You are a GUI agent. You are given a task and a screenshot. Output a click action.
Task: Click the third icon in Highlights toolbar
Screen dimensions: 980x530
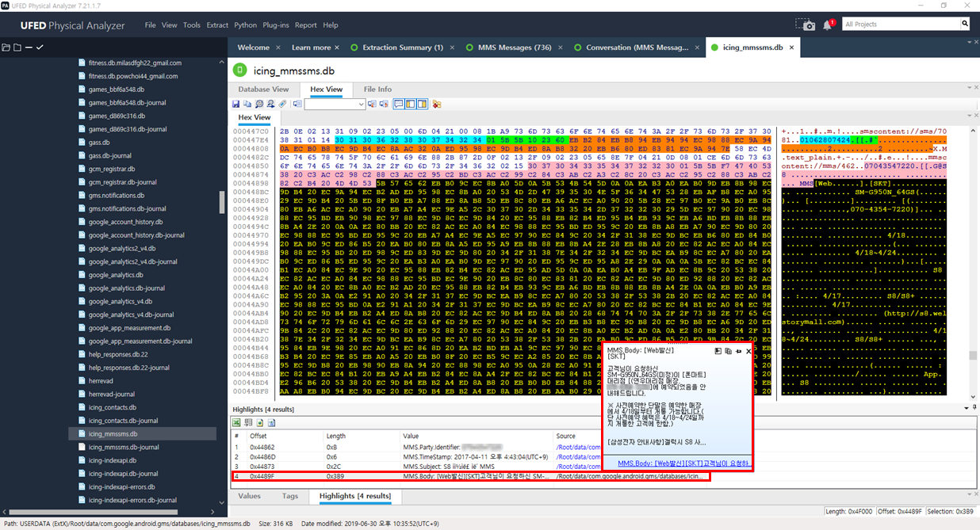(259, 423)
